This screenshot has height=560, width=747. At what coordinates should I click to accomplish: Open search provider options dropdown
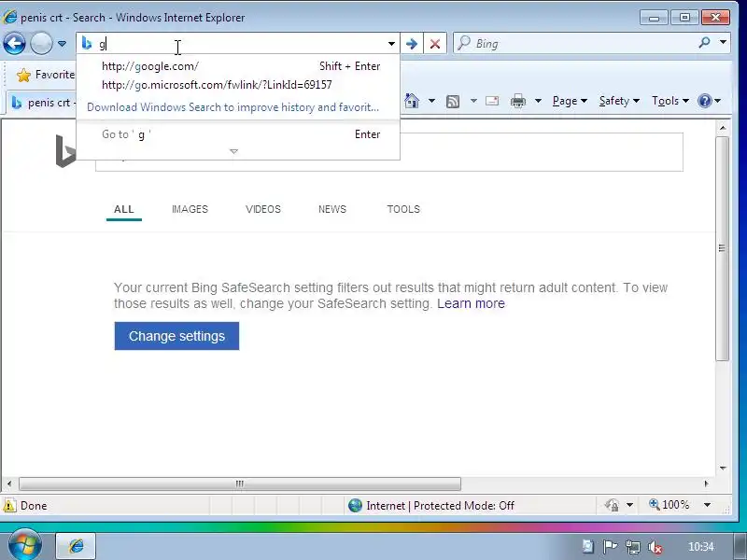723,43
